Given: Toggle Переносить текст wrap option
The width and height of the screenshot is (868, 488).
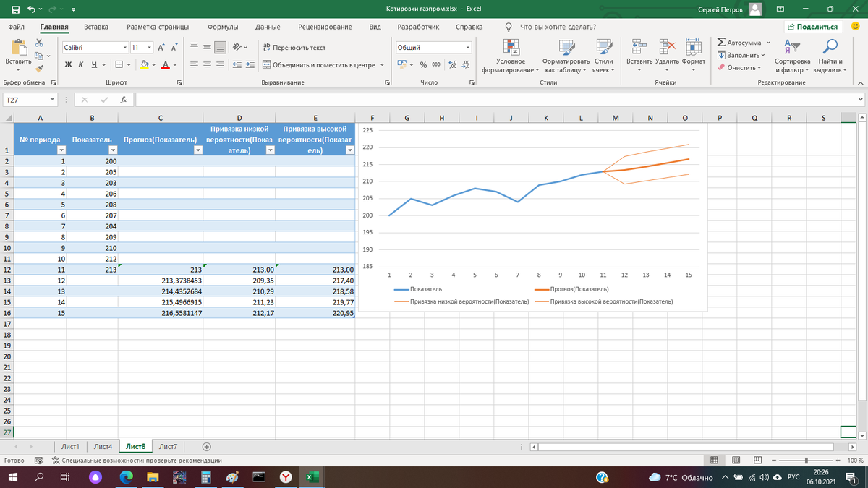Looking at the screenshot, I should coord(294,47).
